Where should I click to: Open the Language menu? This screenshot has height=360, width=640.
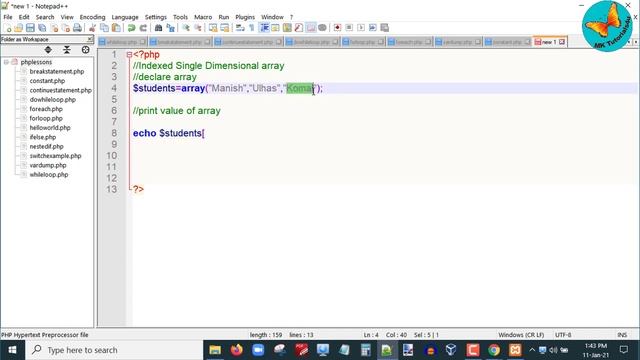tap(125, 17)
